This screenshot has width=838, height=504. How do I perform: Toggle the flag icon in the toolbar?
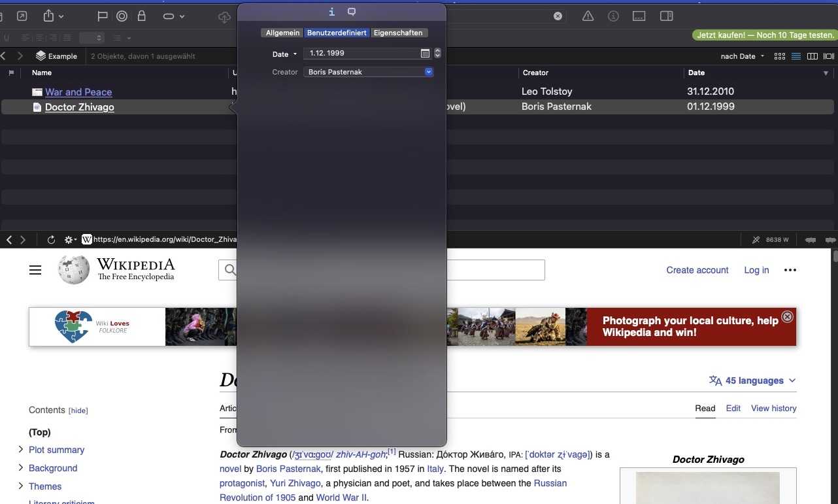103,16
